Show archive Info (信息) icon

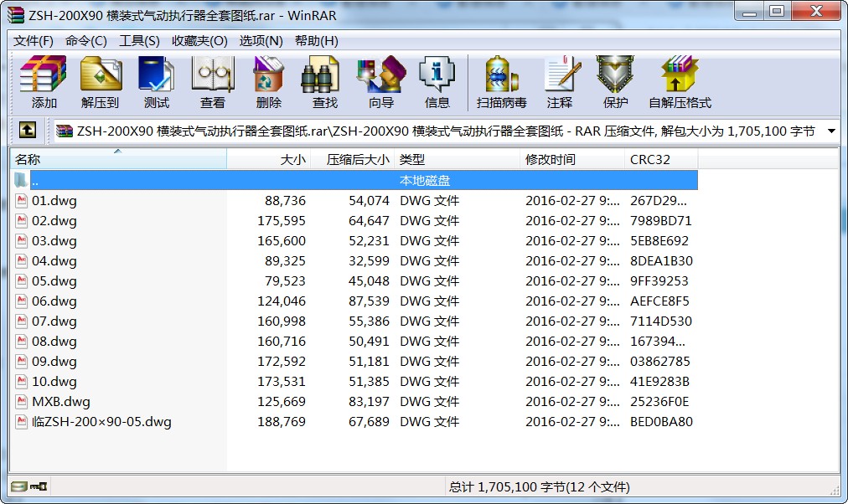pos(437,82)
